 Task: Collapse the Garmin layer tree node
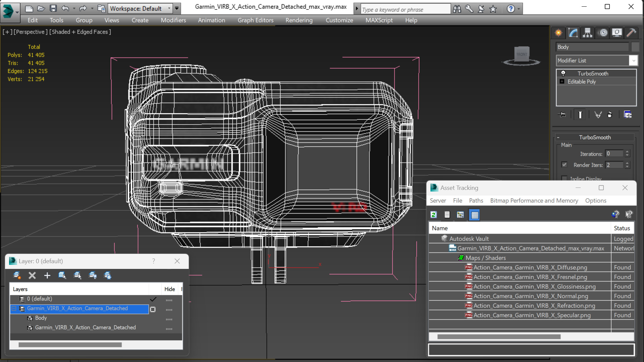pos(14,308)
